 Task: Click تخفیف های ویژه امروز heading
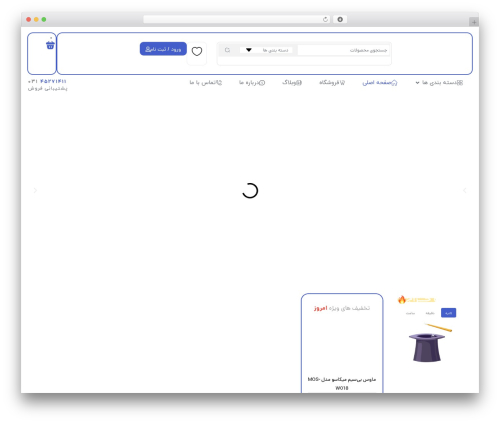(342, 308)
